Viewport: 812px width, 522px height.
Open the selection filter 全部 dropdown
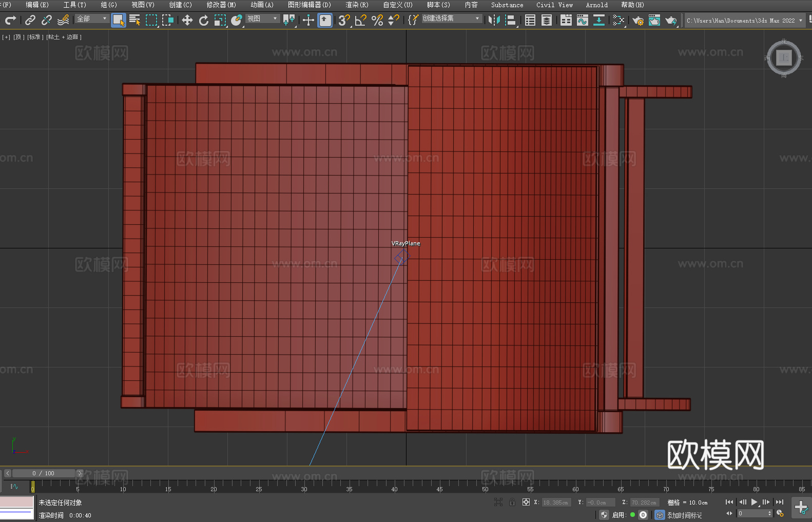[92, 18]
